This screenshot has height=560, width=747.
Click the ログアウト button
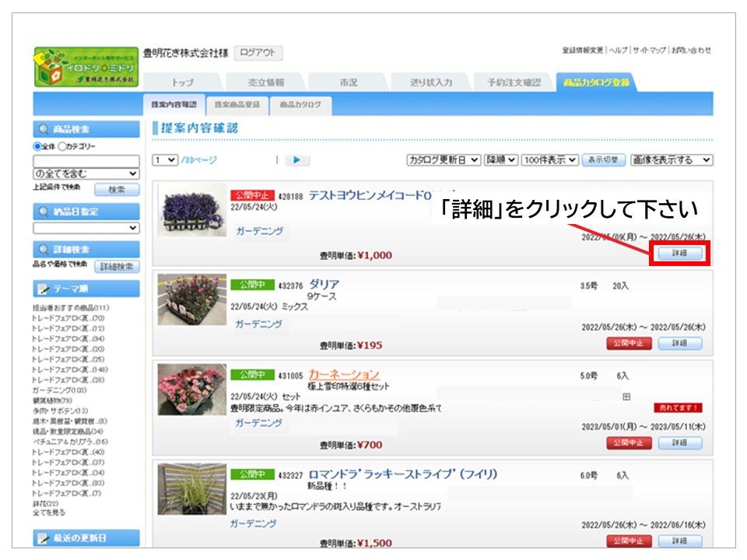click(x=258, y=53)
